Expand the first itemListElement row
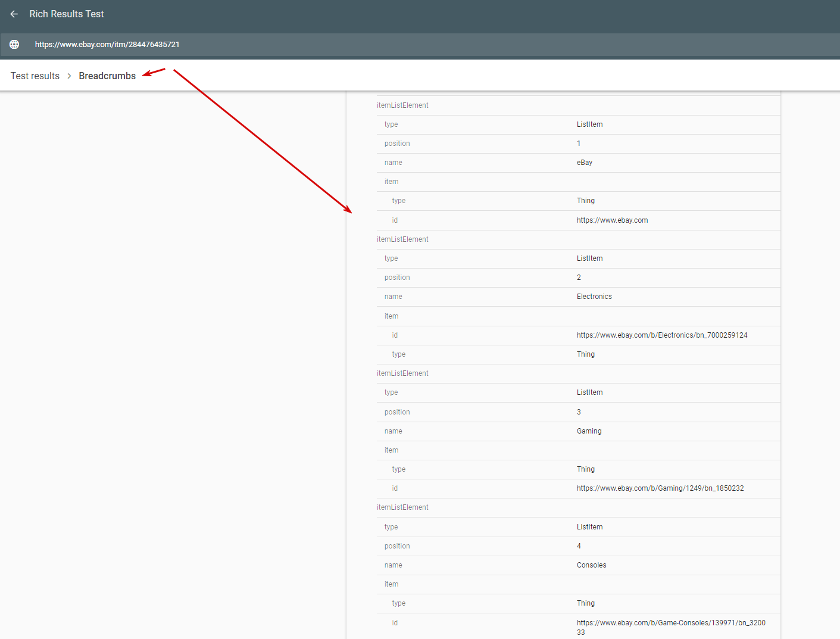This screenshot has width=840, height=639. point(402,105)
